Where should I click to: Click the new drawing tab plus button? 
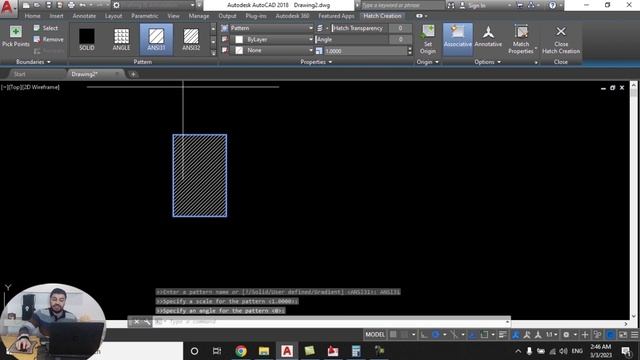pyautogui.click(x=133, y=74)
